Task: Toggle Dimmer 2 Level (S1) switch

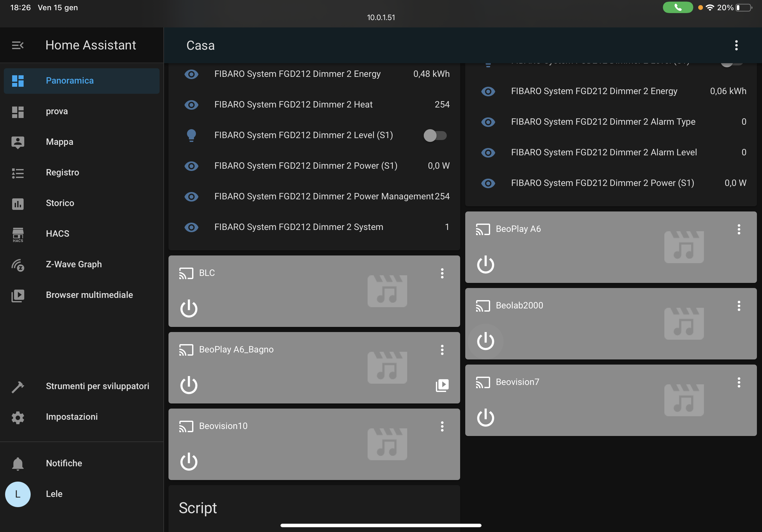Action: (435, 135)
